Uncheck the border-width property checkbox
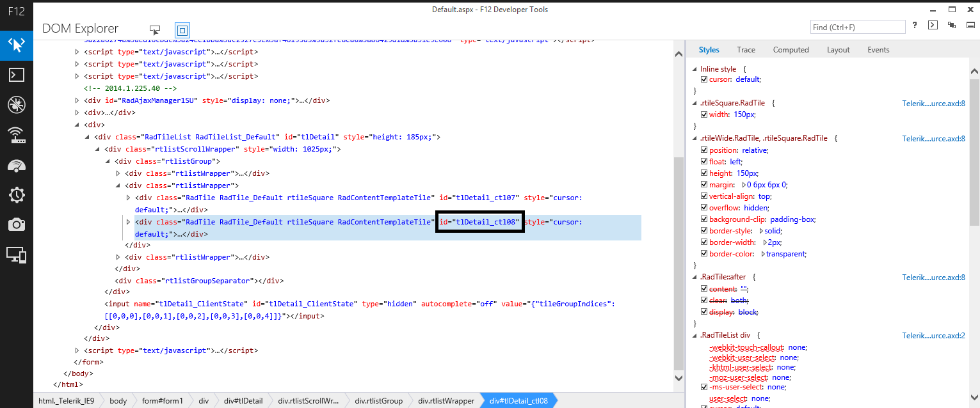 (704, 242)
